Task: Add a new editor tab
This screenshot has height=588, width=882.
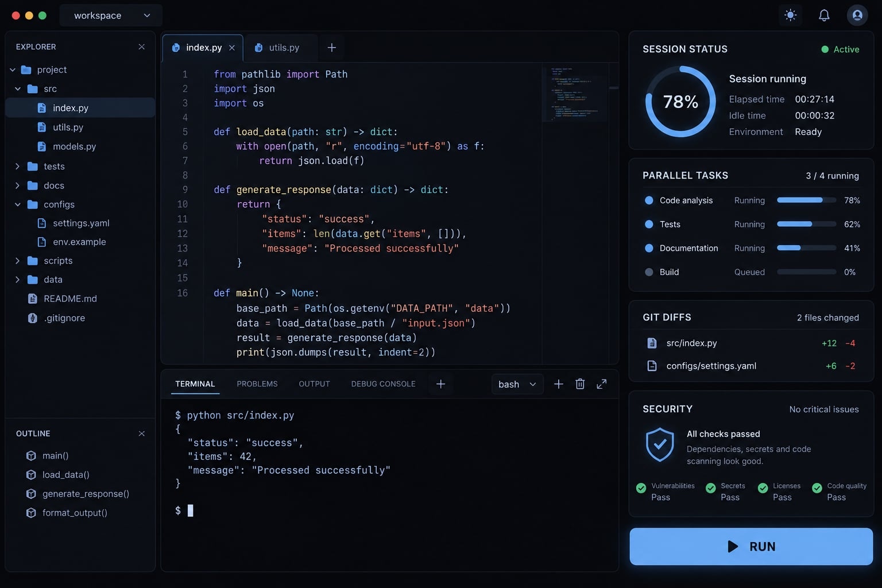Action: pyautogui.click(x=331, y=48)
